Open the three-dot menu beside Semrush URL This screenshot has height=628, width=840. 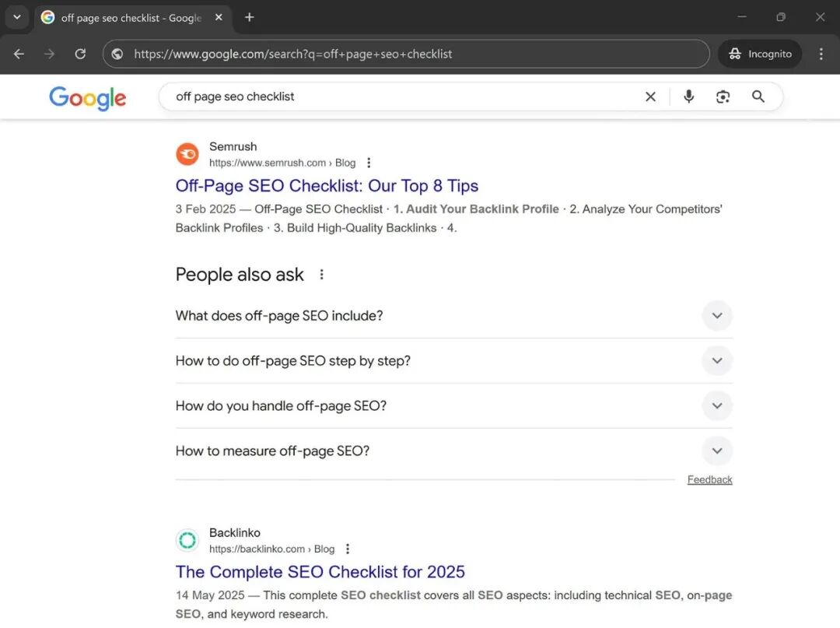pyautogui.click(x=369, y=163)
